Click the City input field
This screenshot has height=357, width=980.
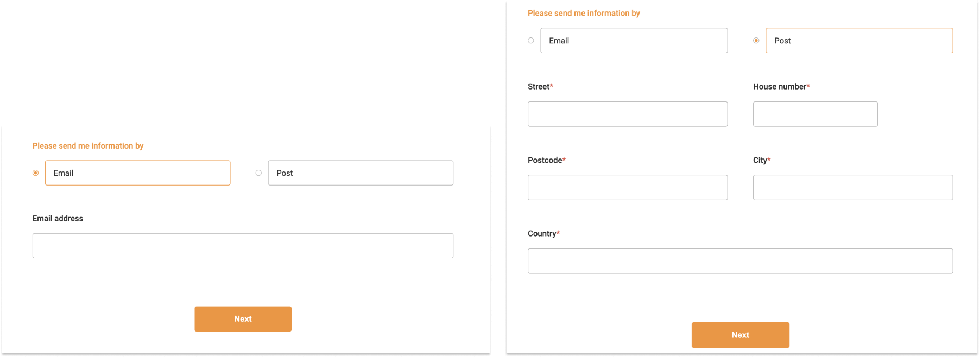click(852, 187)
